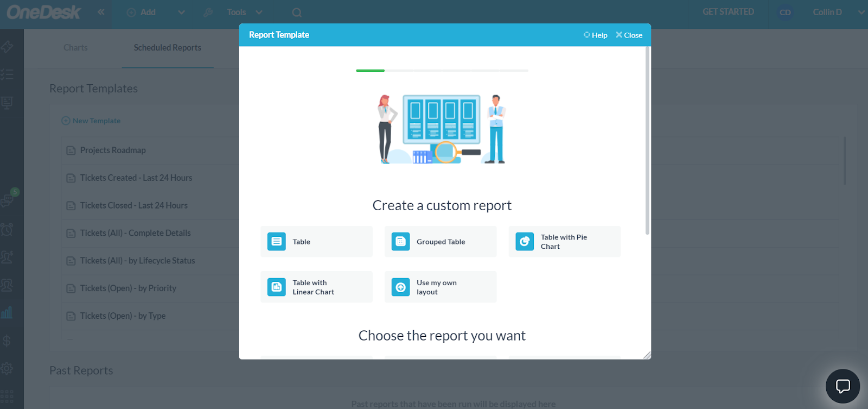
Task: Select the Table report layout
Action: coord(316,242)
